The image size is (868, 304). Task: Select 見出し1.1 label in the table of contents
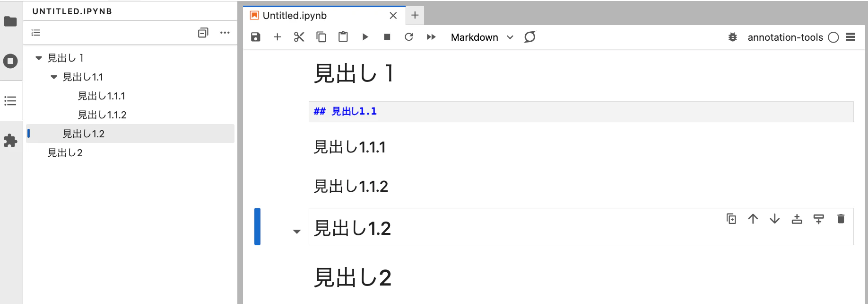(83, 77)
